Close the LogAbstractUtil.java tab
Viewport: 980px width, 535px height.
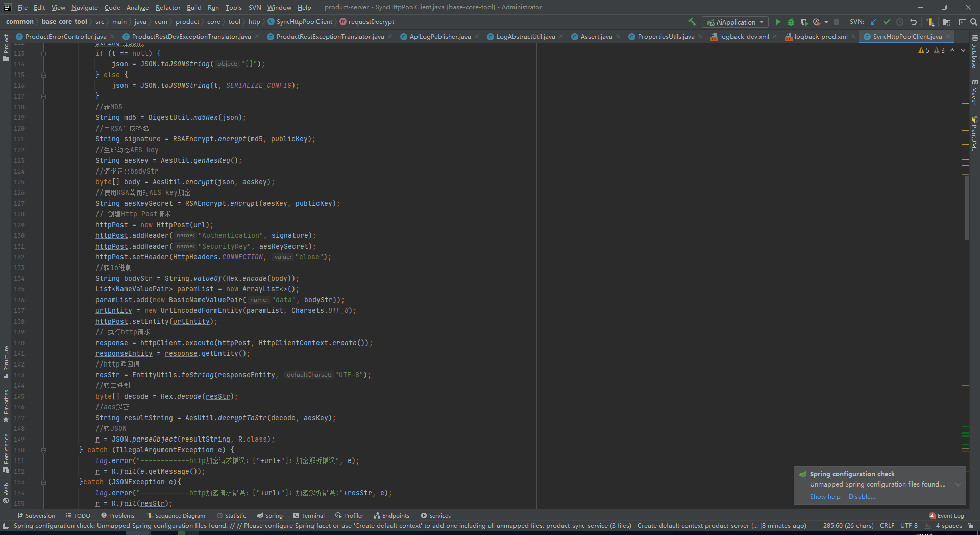tap(561, 36)
